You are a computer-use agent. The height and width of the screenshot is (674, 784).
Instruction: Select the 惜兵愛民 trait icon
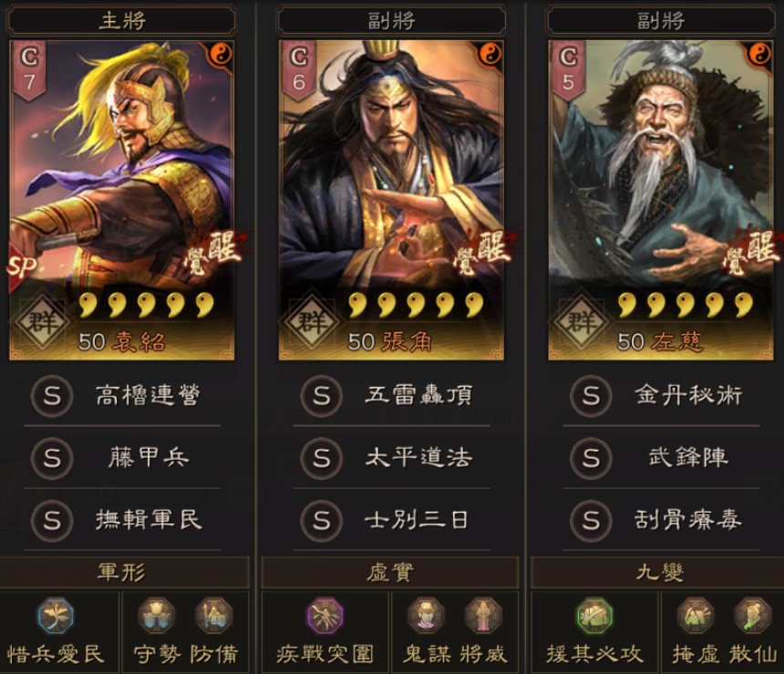(56, 616)
